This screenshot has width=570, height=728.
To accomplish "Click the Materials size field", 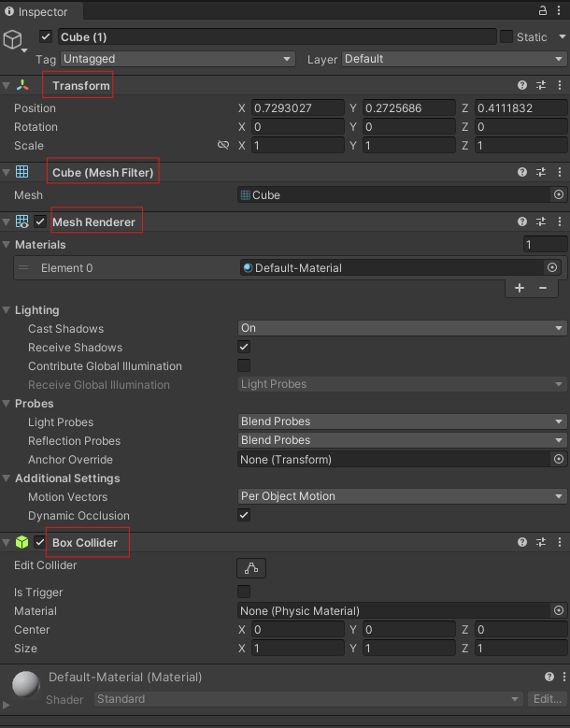I will (545, 244).
